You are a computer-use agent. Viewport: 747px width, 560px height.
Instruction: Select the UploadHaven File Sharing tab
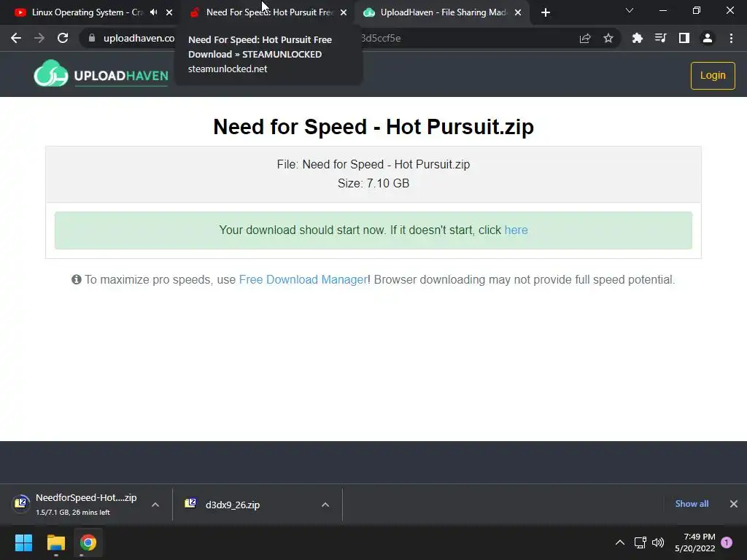click(443, 12)
